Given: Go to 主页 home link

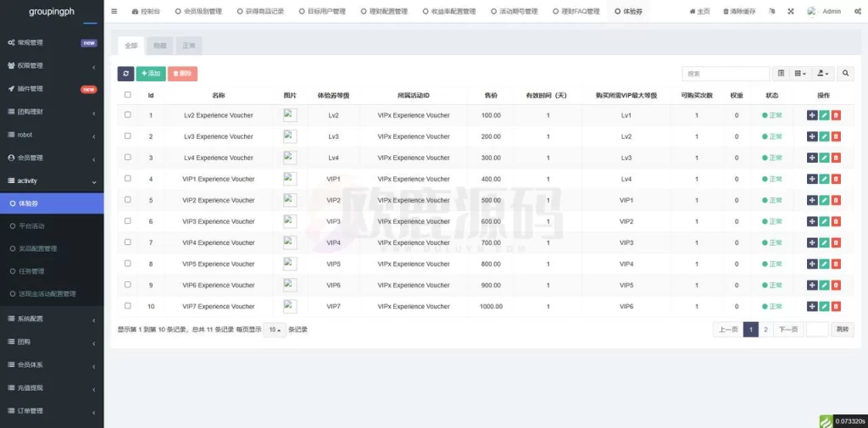Looking at the screenshot, I should (699, 11).
